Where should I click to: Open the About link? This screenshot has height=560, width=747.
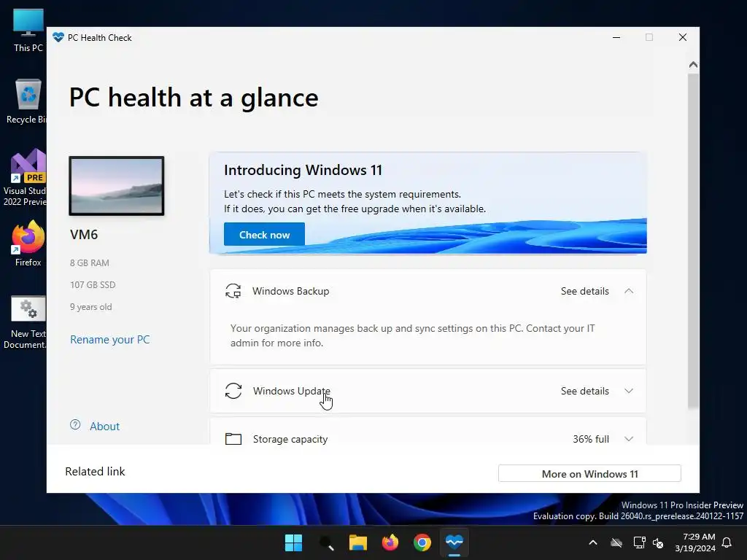105,426
